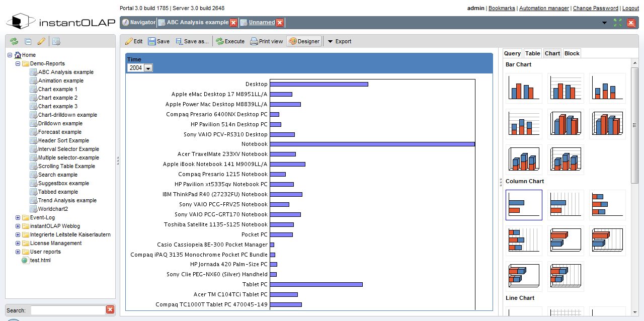Image resolution: width=644 pixels, height=321 pixels.
Task: Refresh the navigator tree with green arrows icon
Action: (x=14, y=42)
